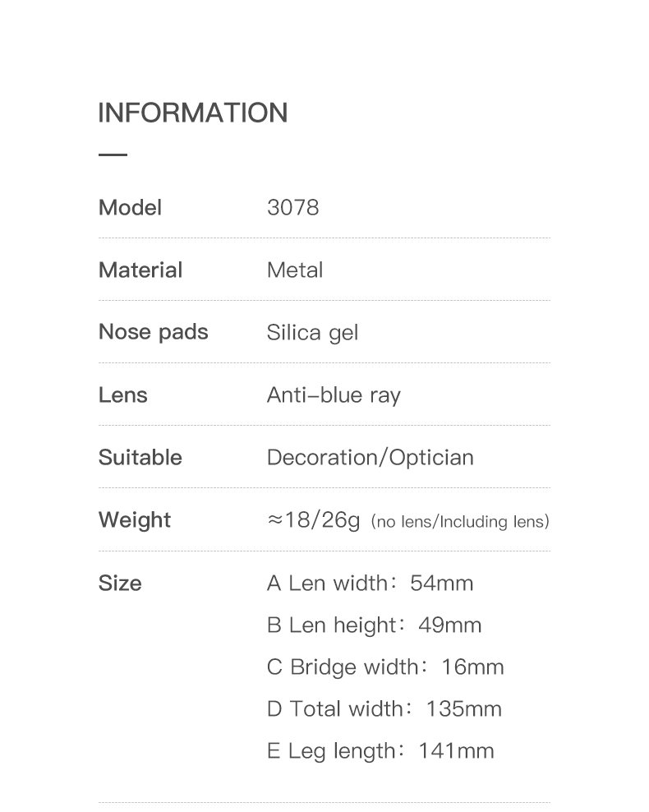649x812 pixels.
Task: Select the Material label
Action: coord(140,270)
